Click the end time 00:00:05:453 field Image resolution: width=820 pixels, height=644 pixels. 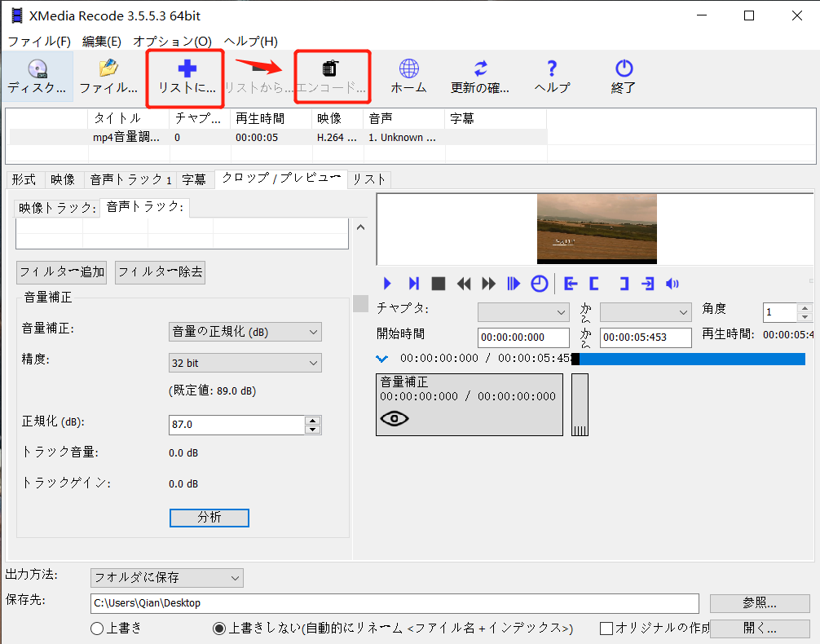click(646, 337)
